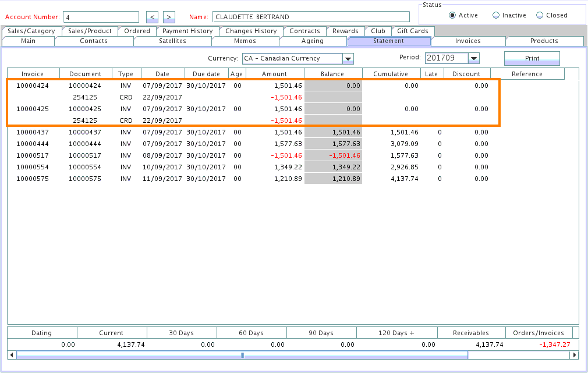Go to next account with > button
Screen dimensions: 588x373
click(x=169, y=17)
